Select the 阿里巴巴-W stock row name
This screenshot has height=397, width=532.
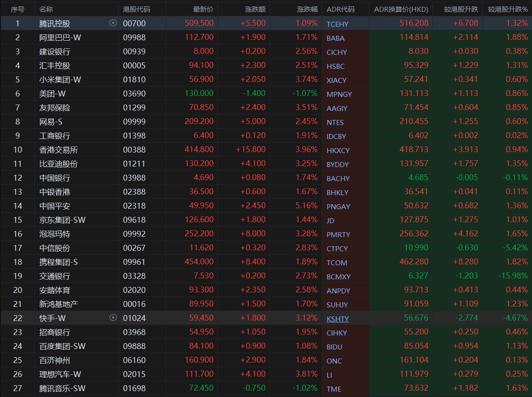pyautogui.click(x=60, y=38)
